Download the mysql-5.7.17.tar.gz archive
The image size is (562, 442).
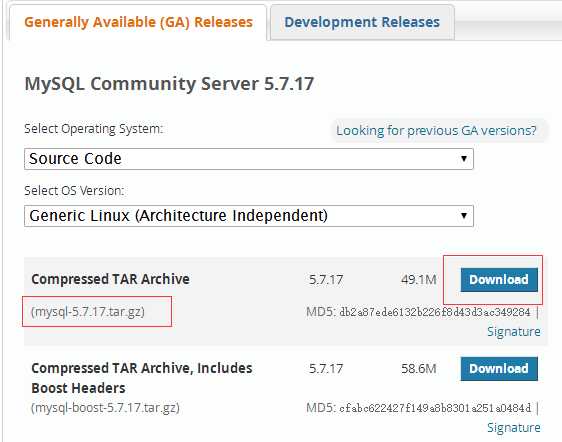(x=499, y=280)
